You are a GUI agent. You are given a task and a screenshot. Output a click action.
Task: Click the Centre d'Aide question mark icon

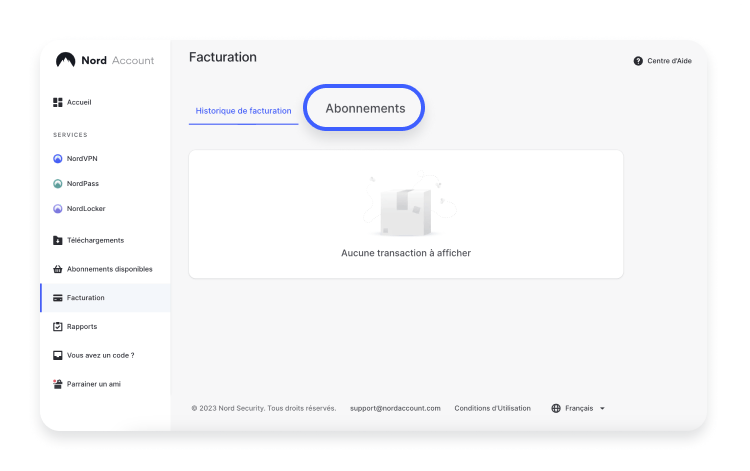click(638, 61)
